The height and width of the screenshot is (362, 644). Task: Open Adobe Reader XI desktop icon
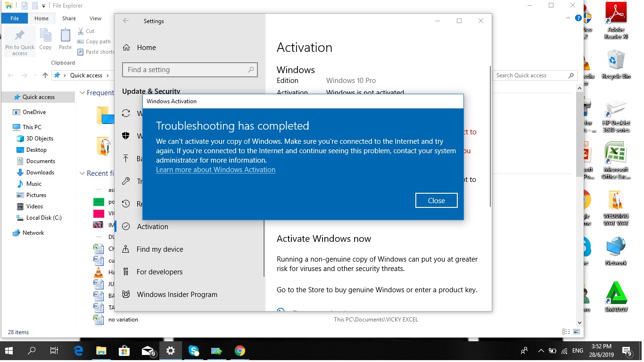(x=616, y=21)
